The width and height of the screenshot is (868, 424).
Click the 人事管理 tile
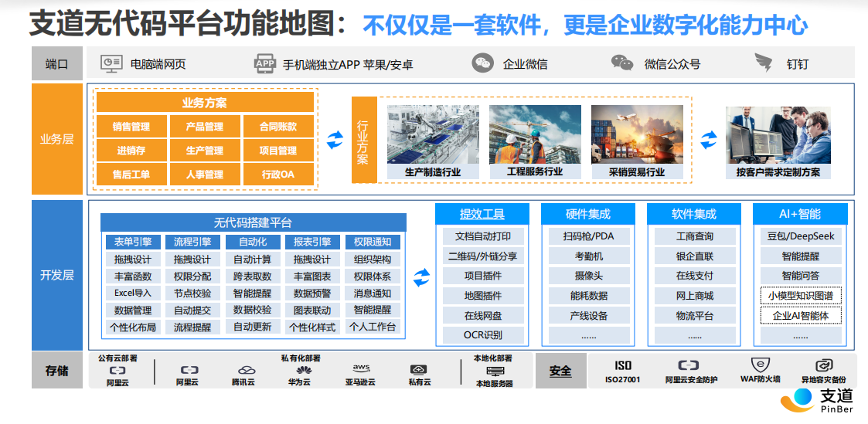click(x=205, y=174)
